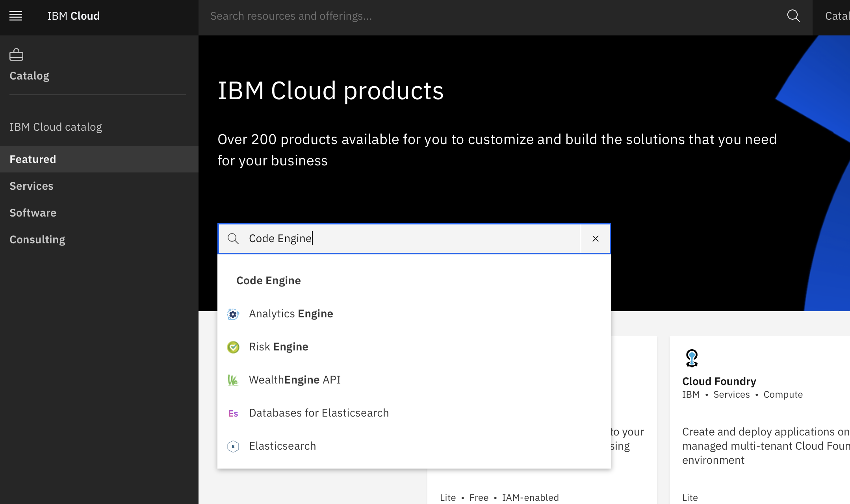This screenshot has height=504, width=850.
Task: Click the IBM Cloud logo text
Action: click(73, 16)
